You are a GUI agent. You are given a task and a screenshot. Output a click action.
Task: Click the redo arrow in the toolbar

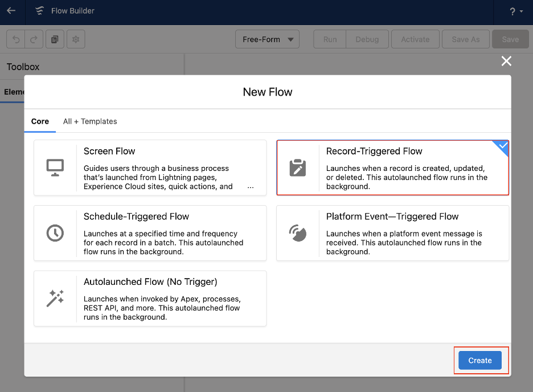pyautogui.click(x=34, y=39)
